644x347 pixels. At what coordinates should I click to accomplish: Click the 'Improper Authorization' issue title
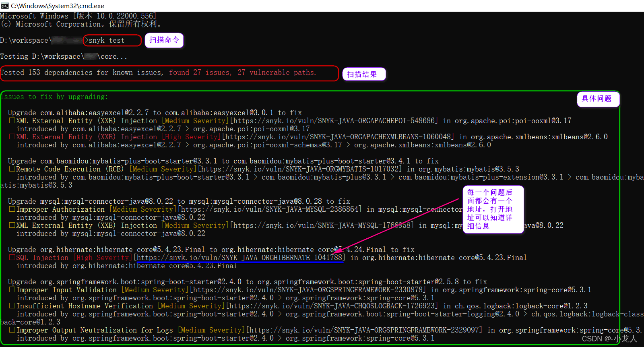point(60,209)
